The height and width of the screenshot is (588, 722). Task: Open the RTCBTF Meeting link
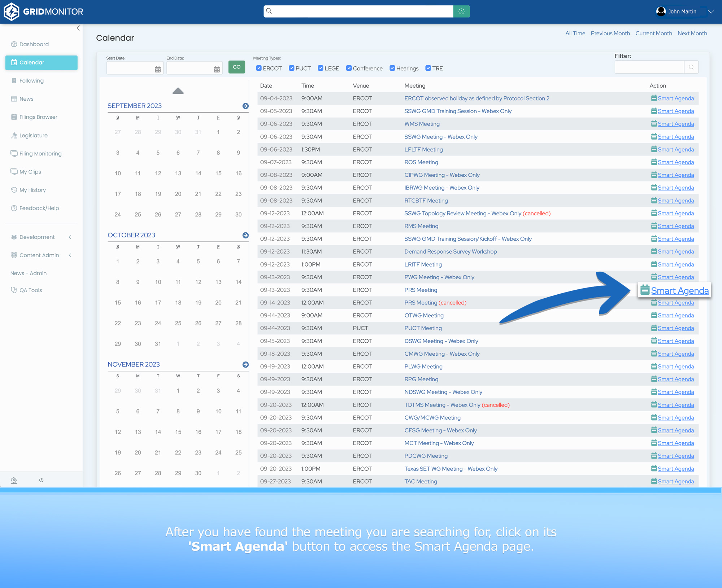[426, 201]
